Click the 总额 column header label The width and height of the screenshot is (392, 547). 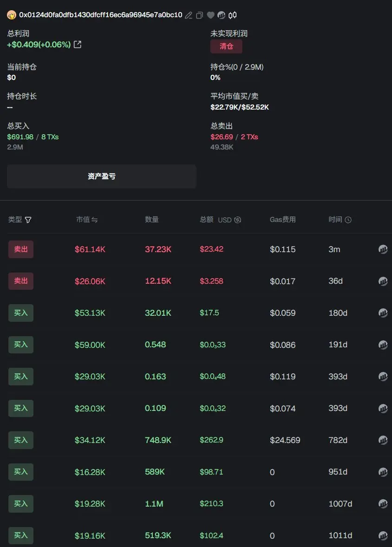click(x=207, y=220)
